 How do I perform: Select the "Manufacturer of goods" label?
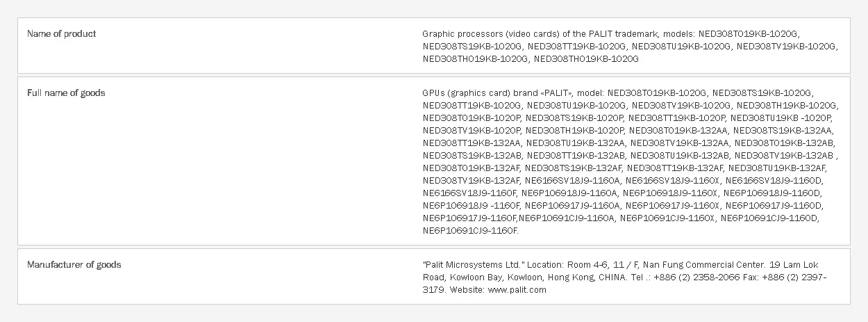click(74, 264)
